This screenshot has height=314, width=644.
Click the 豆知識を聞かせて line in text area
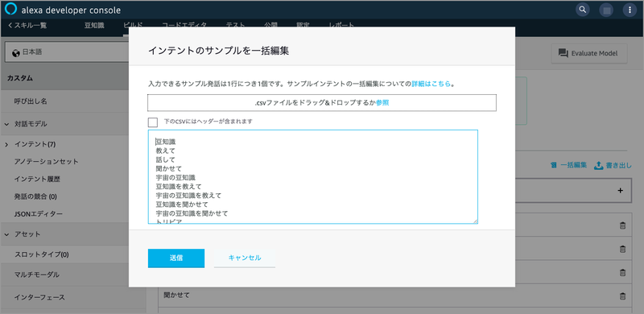tap(182, 205)
